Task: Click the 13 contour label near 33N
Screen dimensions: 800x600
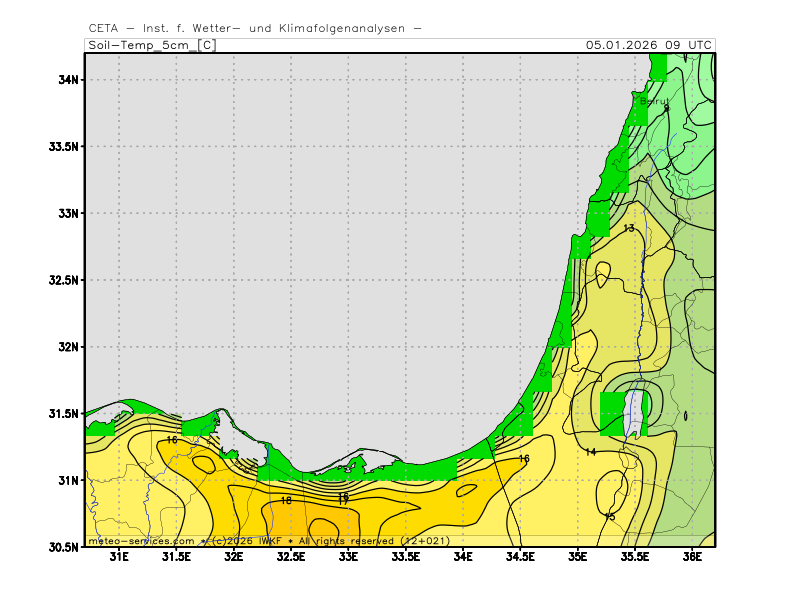Action: point(628,229)
